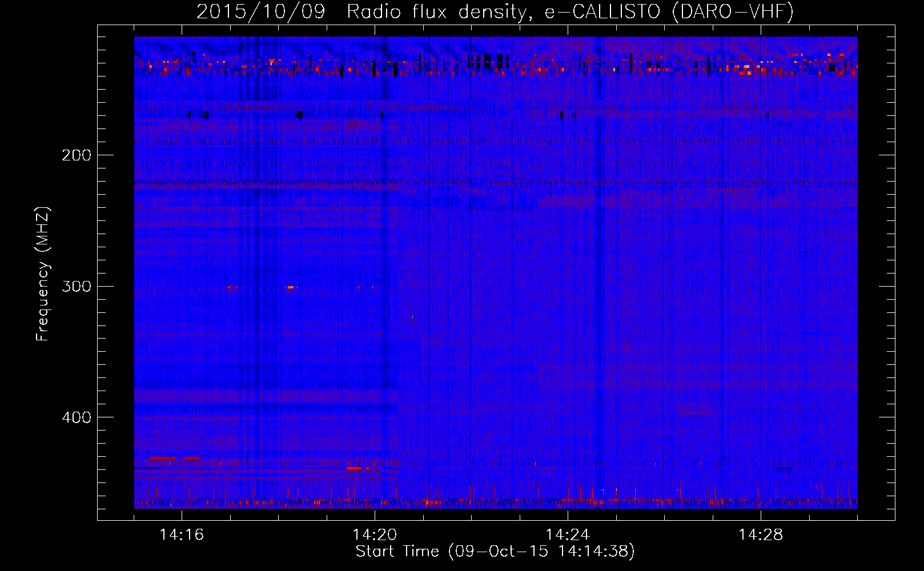
Task: Click the "Frequency (MHZ)" axis label
Action: tap(43, 274)
